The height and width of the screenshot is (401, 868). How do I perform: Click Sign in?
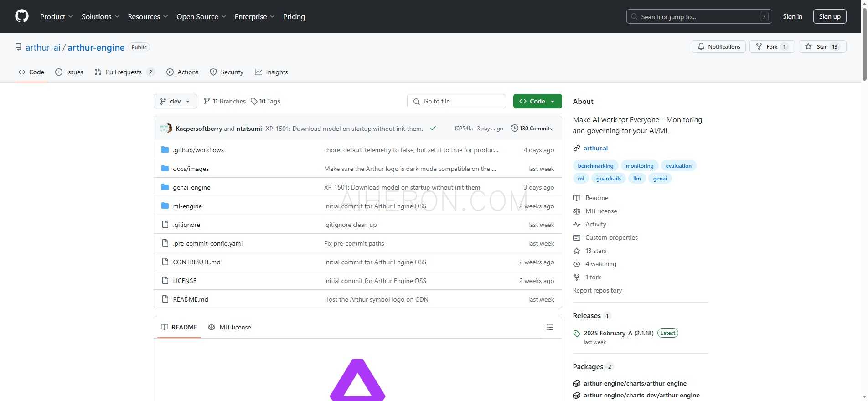pyautogui.click(x=792, y=16)
